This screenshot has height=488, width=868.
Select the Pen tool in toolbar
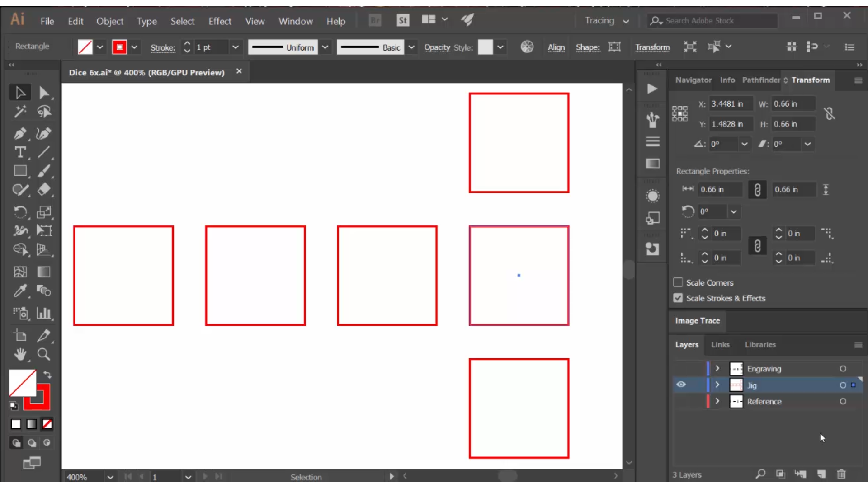click(x=20, y=132)
